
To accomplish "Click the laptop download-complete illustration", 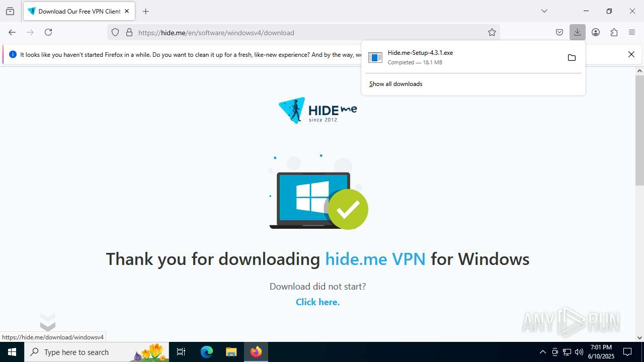I will point(318,192).
